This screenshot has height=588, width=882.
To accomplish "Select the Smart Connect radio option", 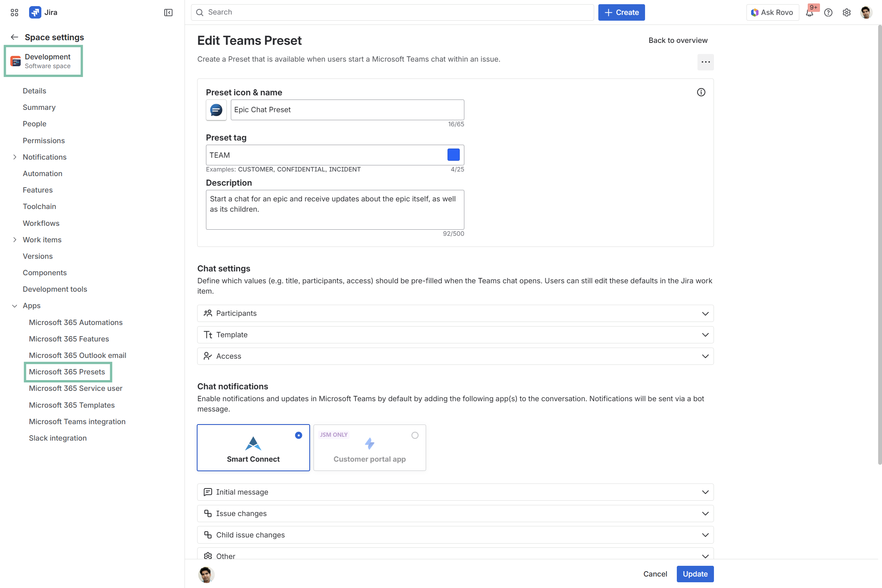I will point(299,435).
